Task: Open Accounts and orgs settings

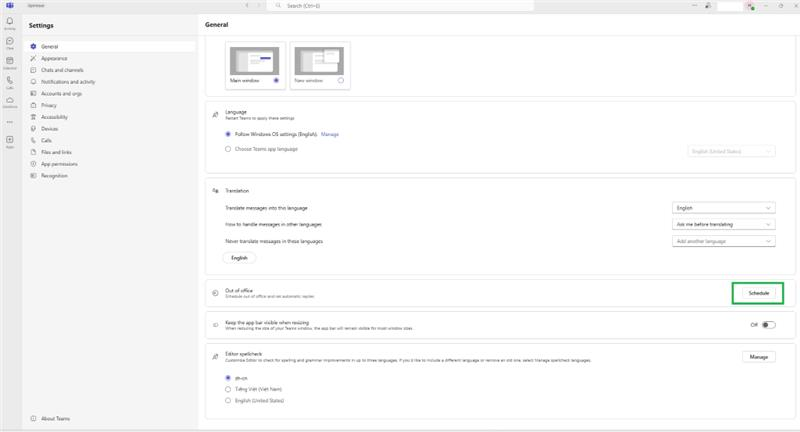Action: [x=111, y=93]
